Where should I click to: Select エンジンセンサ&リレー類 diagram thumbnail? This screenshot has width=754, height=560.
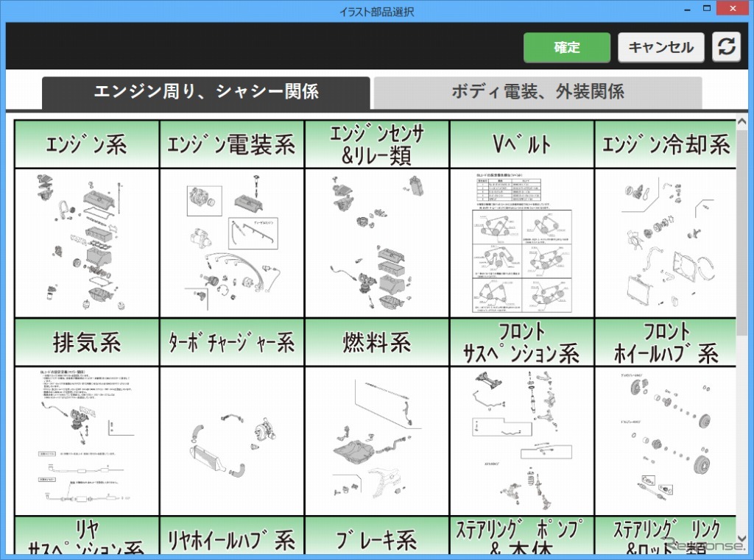(377, 243)
